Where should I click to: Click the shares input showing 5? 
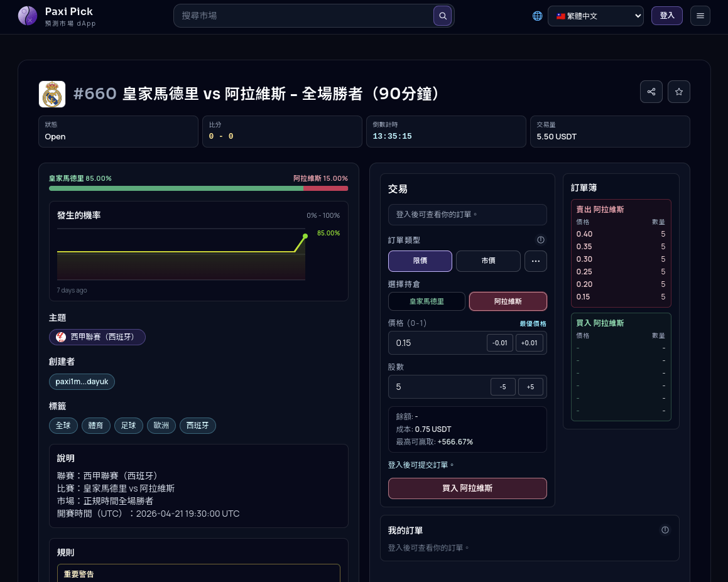[439, 387]
